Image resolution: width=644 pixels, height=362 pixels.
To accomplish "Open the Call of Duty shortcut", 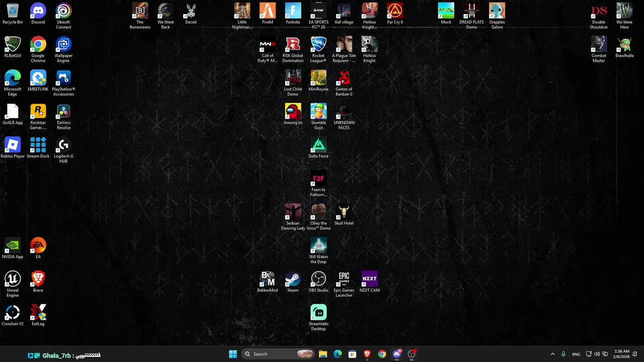I will point(268,49).
